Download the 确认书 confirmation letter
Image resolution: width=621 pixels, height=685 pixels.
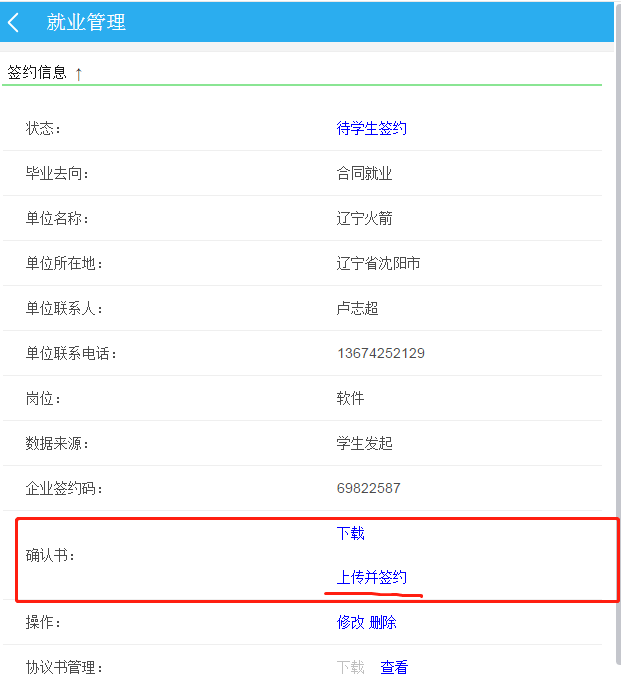(350, 533)
